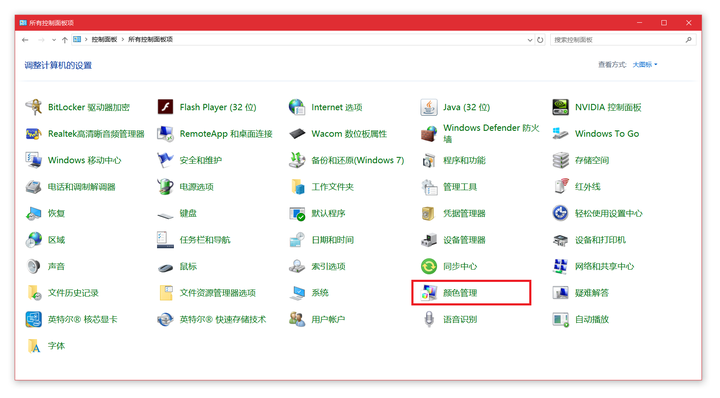The image size is (720, 398).
Task: Open the 电源选项 icon
Action: pyautogui.click(x=165, y=187)
